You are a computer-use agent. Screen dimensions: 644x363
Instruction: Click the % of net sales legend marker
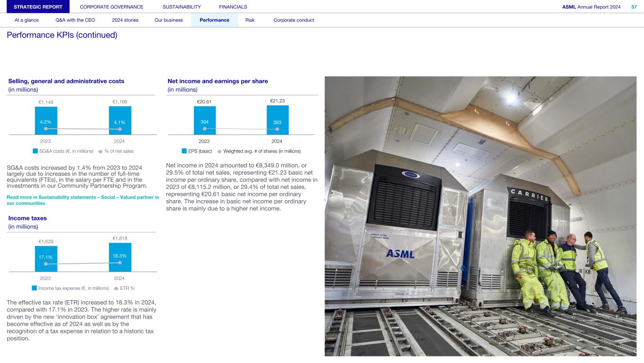point(100,152)
